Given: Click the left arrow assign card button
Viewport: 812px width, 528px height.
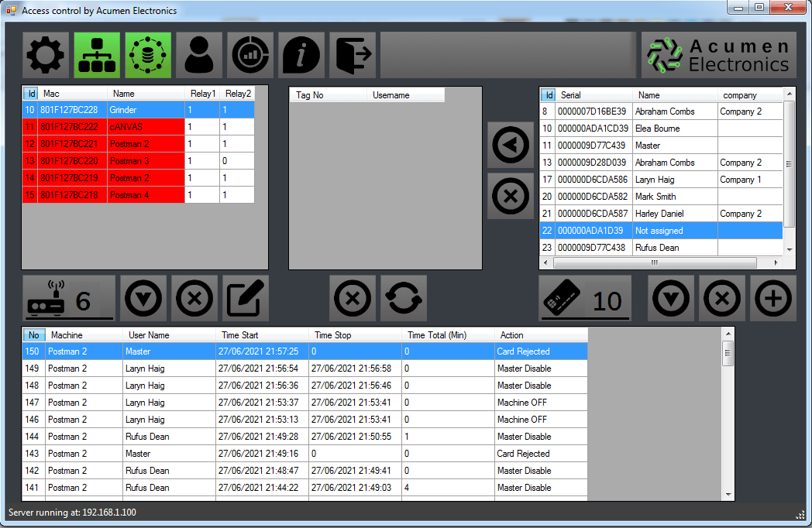Looking at the screenshot, I should 511,145.
